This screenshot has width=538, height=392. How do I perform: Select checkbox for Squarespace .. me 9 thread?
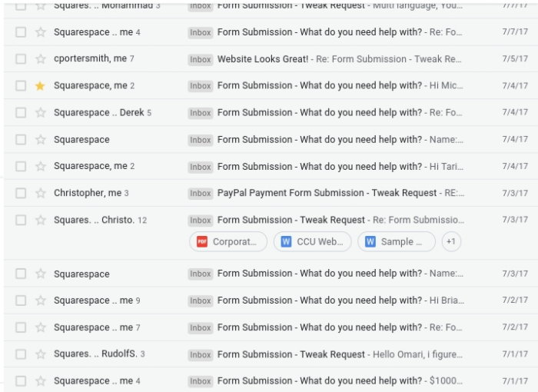21,301
